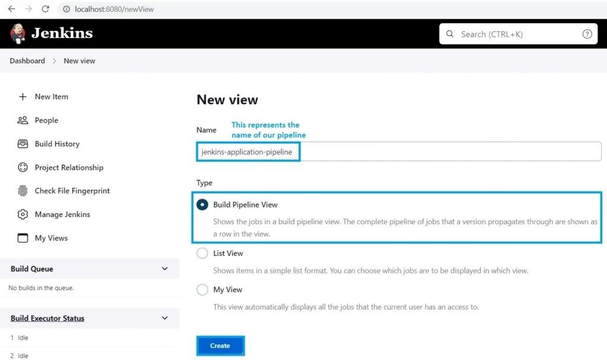Click the breadcrumb separator chevron after Dashboard

54,61
